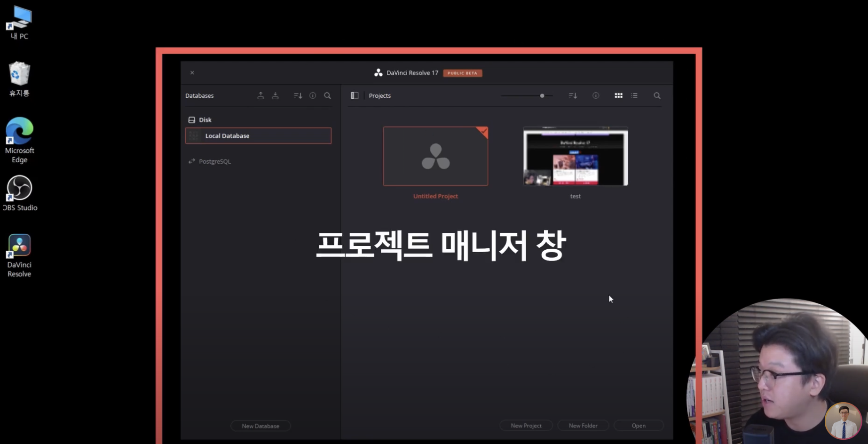
Task: Click the test project name label
Action: (x=576, y=196)
